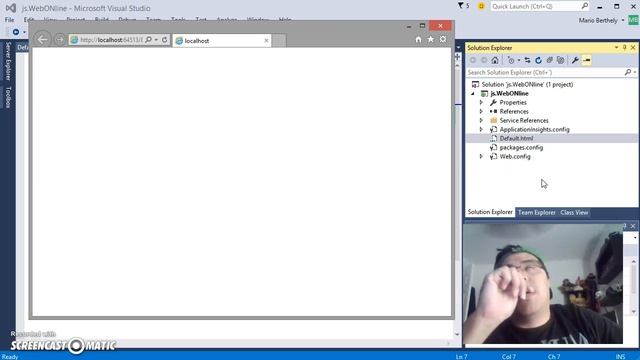This screenshot has width=640, height=360.
Task: Click Solution Explorer Back button
Action: 473,60
